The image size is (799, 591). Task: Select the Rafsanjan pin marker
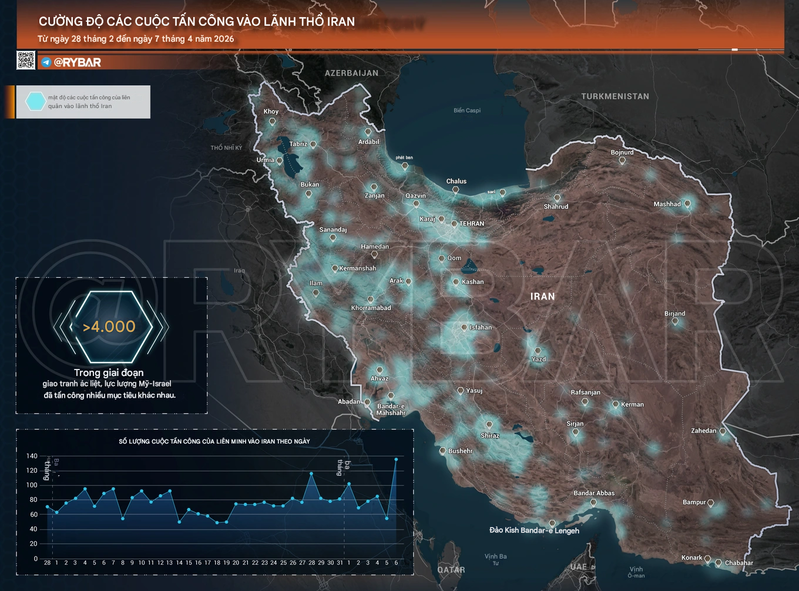[x=585, y=402]
